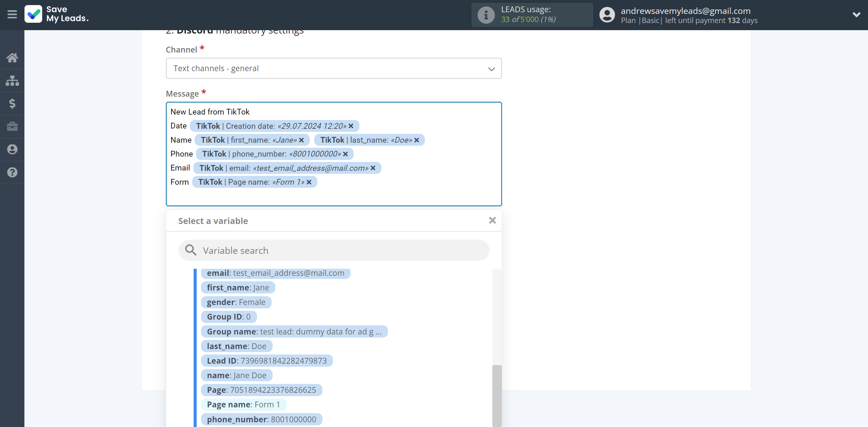Close the Select a variable panel
The image size is (868, 427).
click(492, 221)
